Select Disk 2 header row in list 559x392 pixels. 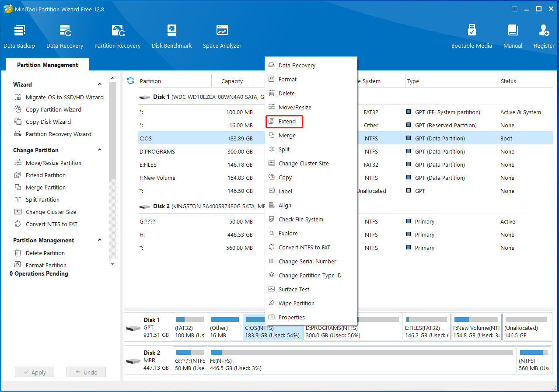click(346, 206)
